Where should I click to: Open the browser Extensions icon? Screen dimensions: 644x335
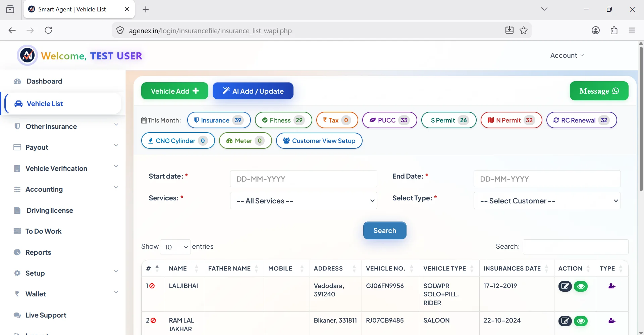click(x=614, y=31)
